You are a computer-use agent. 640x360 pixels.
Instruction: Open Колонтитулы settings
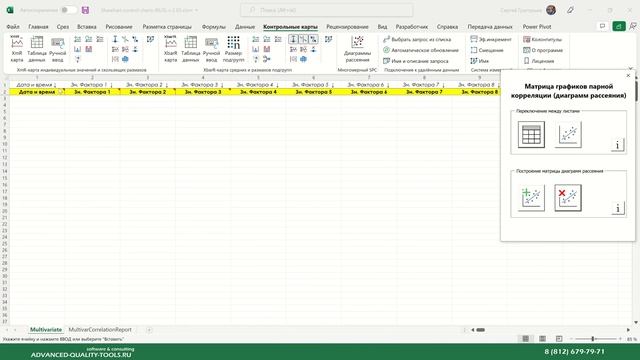(542, 40)
